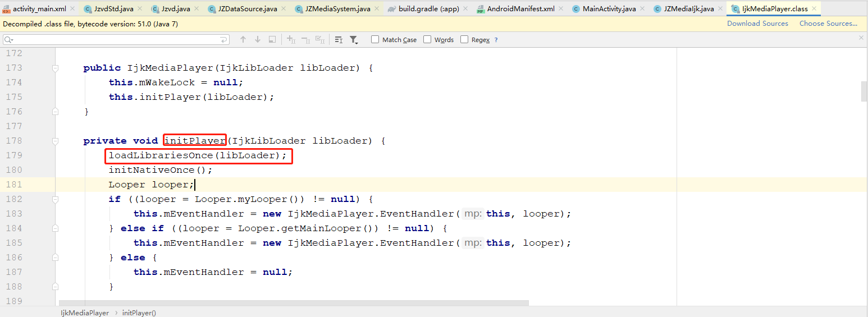Switch to Jzvd.java tab
868x317 pixels.
pos(176,9)
